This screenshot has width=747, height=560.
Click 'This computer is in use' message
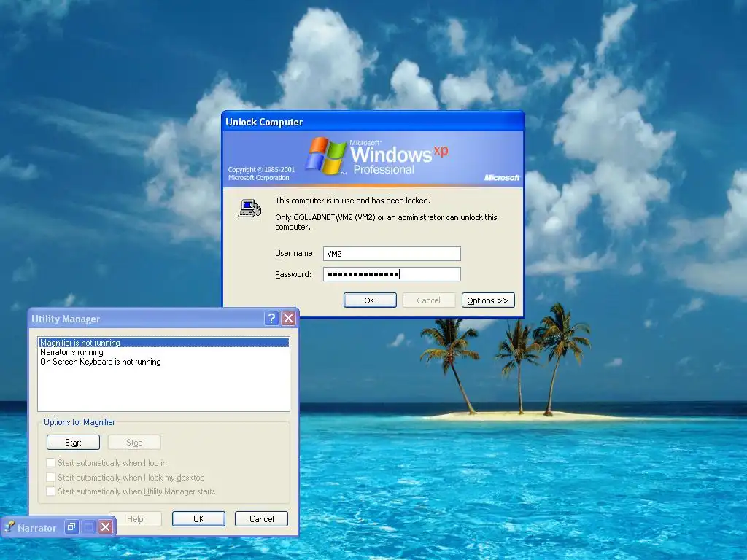coord(352,201)
